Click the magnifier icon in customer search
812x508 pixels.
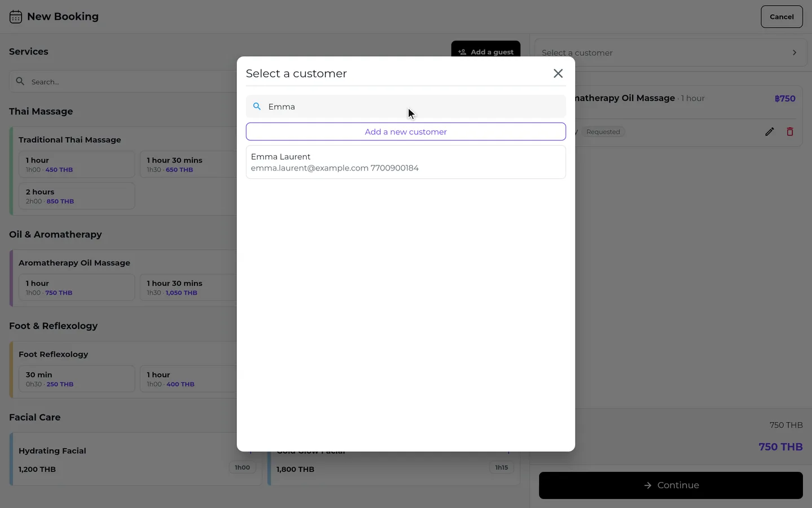tap(257, 107)
